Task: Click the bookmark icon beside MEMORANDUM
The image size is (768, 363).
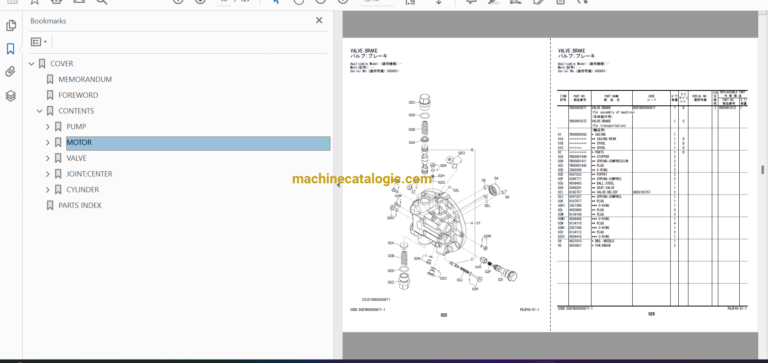Action: tap(50, 79)
